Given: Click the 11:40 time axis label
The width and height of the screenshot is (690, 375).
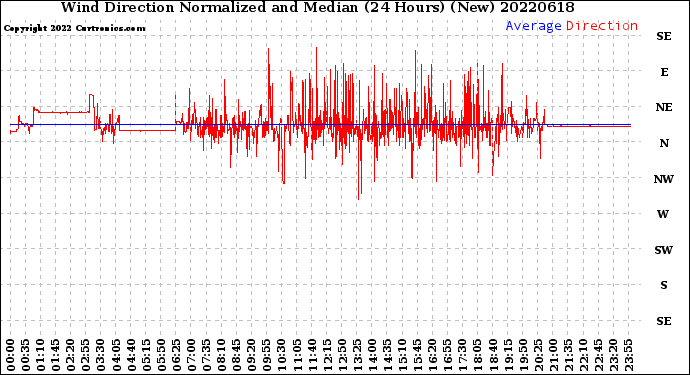Looking at the screenshot, I should (312, 355).
